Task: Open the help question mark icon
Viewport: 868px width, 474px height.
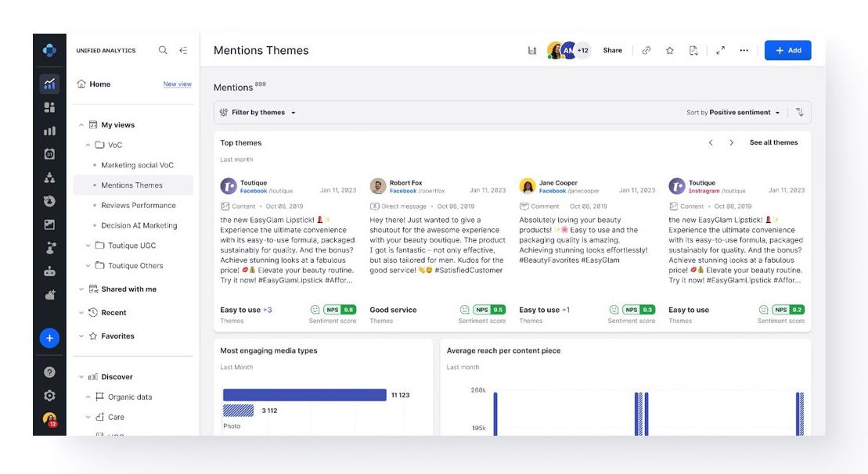Action: click(49, 372)
